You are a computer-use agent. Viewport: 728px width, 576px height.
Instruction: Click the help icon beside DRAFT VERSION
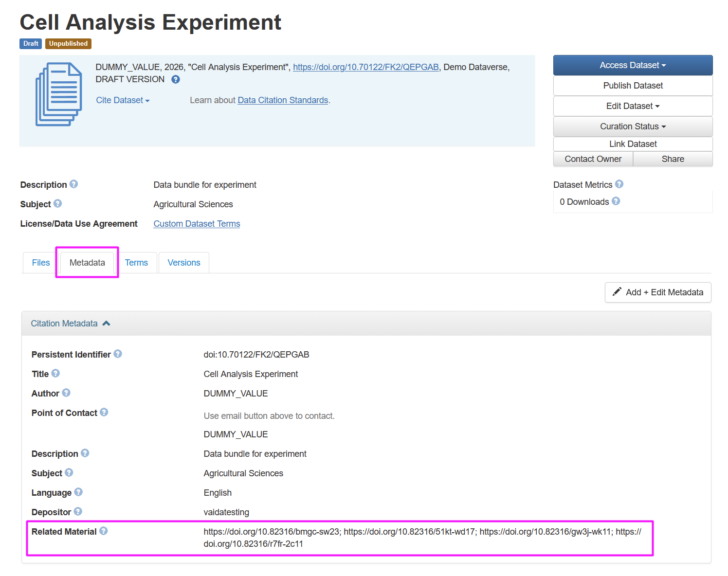(176, 79)
